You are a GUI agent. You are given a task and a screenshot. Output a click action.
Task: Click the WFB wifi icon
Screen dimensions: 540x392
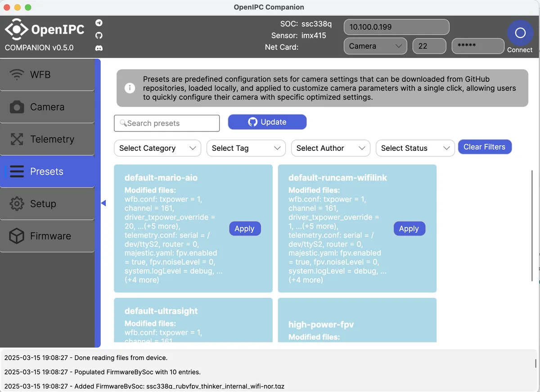tap(17, 75)
